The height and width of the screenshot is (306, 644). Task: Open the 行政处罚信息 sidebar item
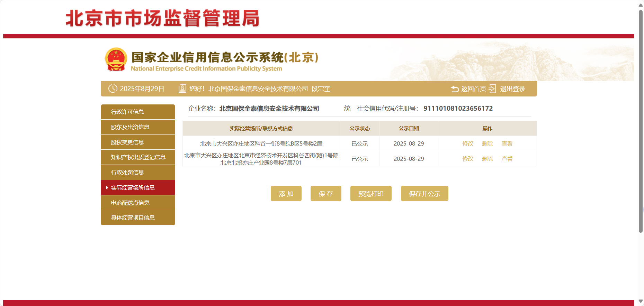pos(138,173)
